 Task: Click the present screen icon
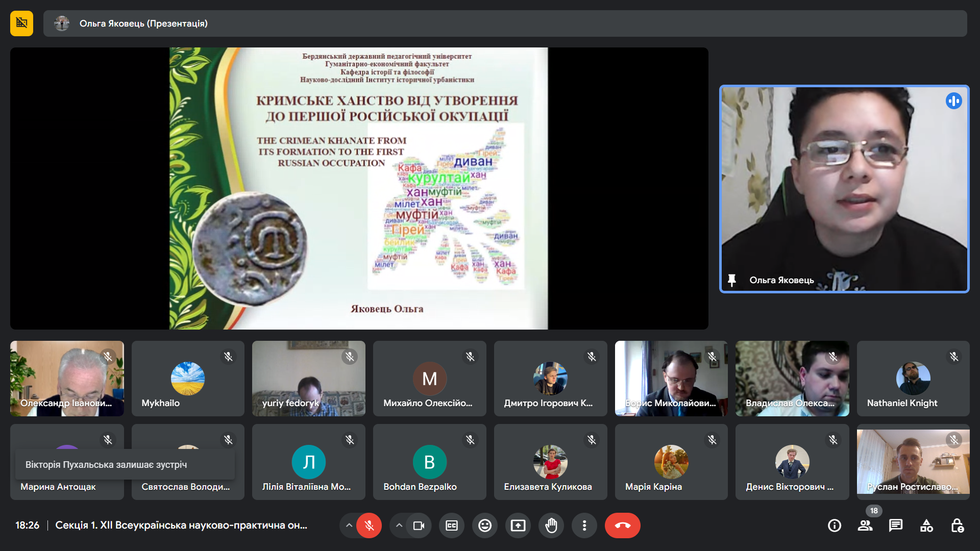coord(518,525)
